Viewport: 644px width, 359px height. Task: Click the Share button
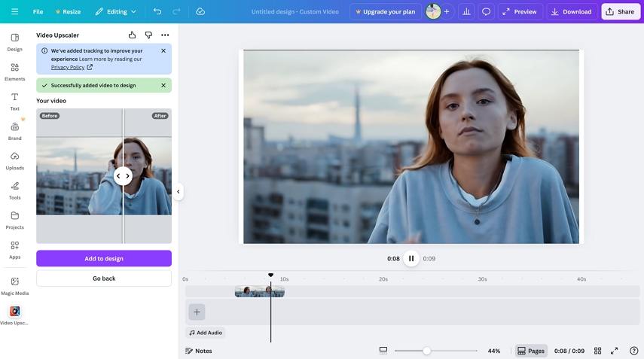point(621,11)
